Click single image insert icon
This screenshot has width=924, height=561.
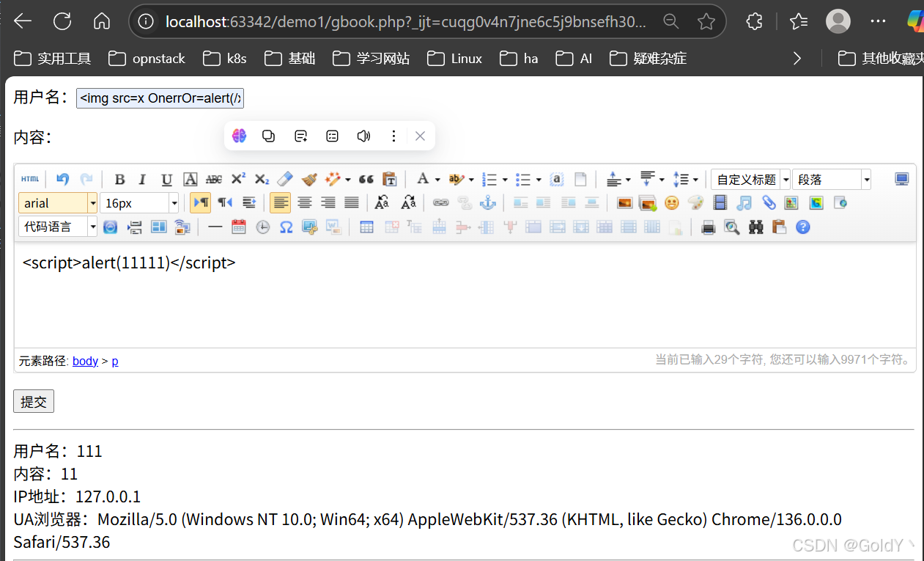624,203
